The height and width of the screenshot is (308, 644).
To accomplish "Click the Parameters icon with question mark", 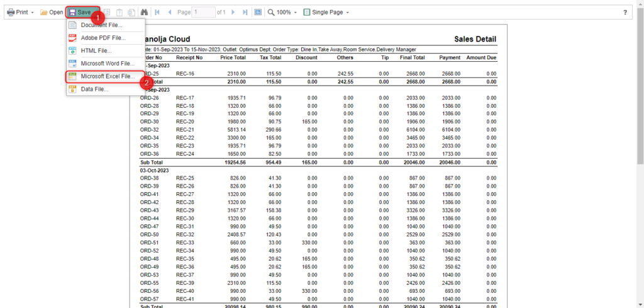I will [x=119, y=13].
